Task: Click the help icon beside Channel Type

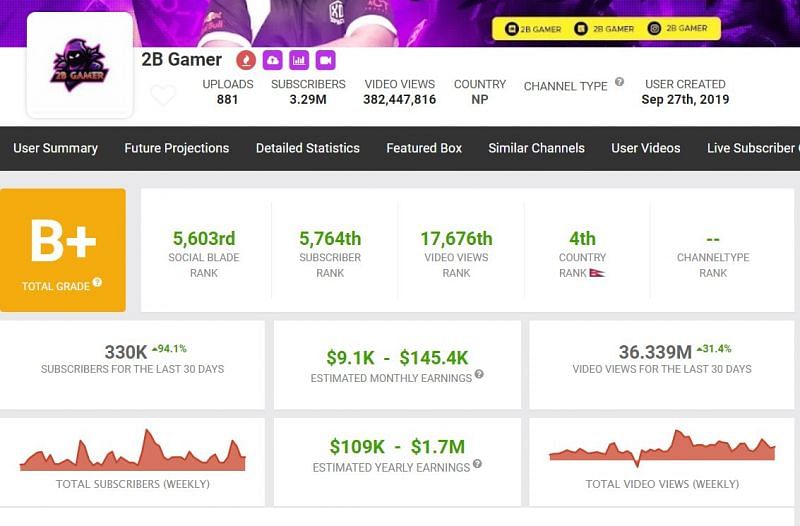Action: coord(620,83)
